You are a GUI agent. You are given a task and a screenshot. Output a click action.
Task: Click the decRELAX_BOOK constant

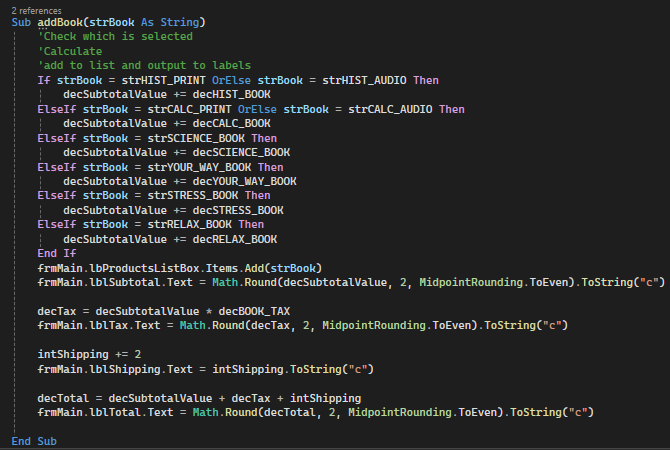[x=235, y=239]
